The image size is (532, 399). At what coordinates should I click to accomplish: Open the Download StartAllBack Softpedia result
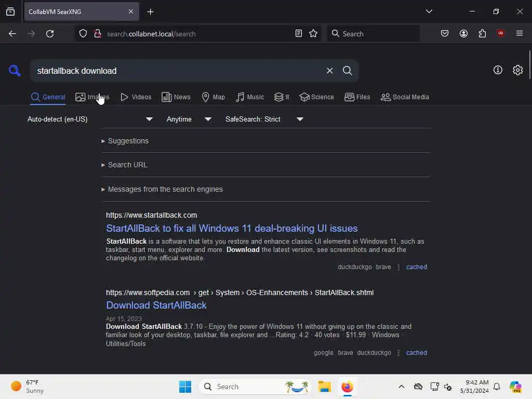click(x=156, y=305)
